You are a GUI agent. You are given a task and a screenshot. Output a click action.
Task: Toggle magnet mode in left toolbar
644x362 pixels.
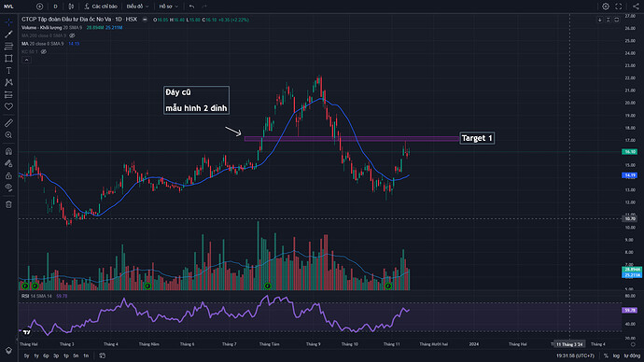[8, 151]
